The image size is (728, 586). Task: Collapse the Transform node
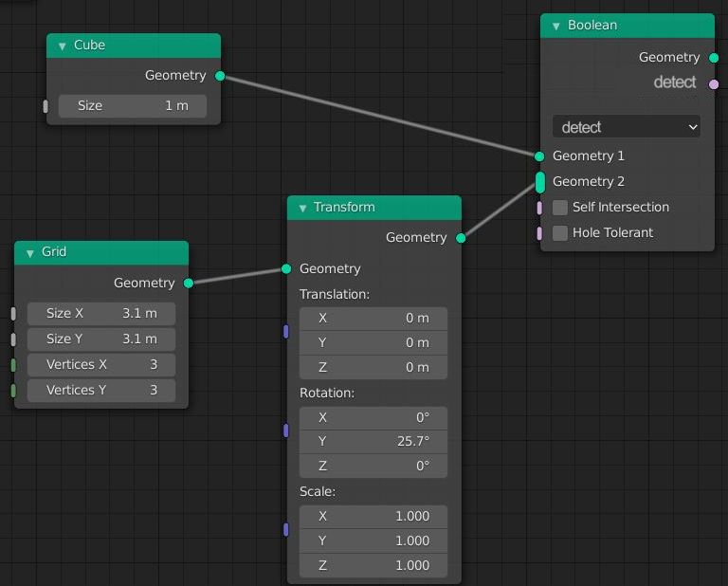pyautogui.click(x=302, y=209)
